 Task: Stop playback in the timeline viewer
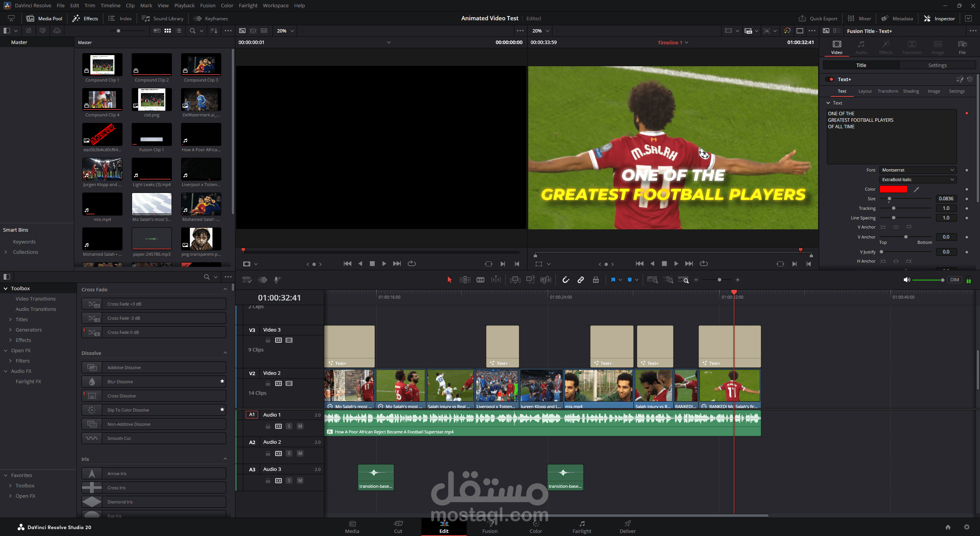point(664,263)
